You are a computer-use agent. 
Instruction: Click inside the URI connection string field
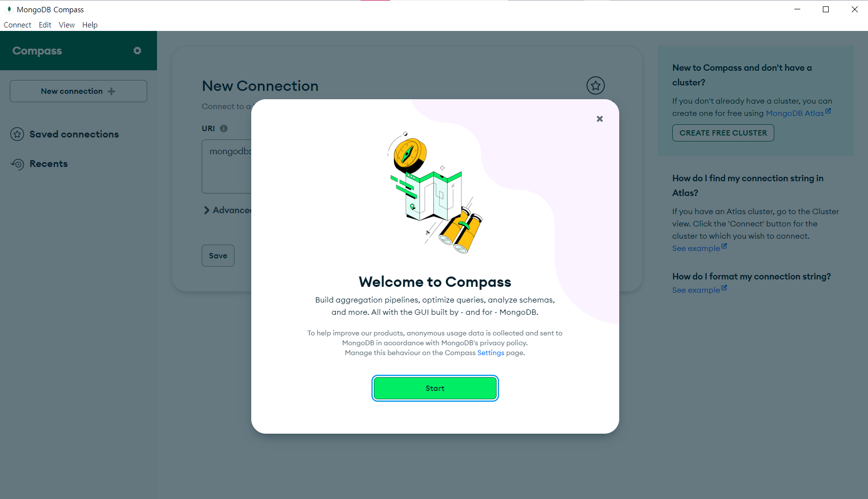227,166
